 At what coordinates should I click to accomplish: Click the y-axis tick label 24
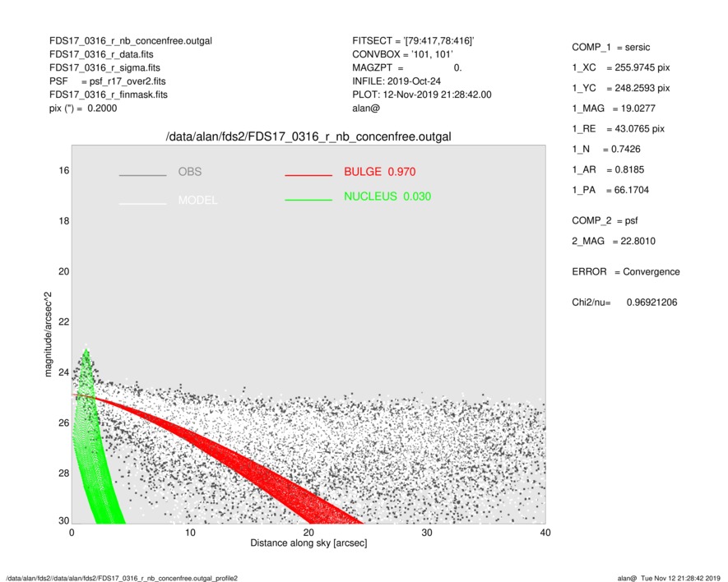tap(63, 372)
